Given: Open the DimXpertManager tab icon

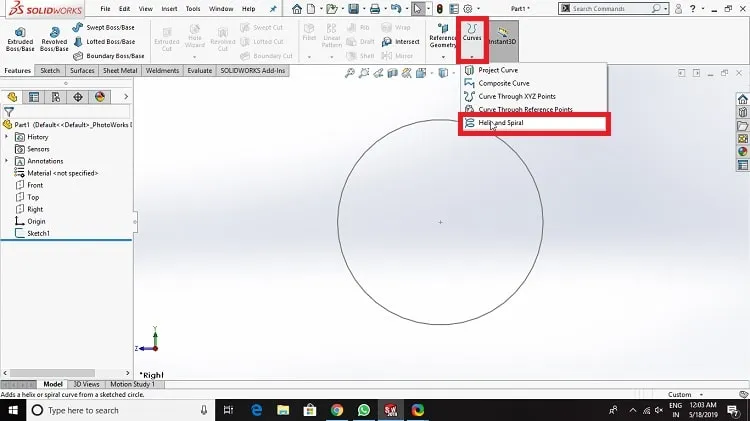Looking at the screenshot, I should [78, 97].
